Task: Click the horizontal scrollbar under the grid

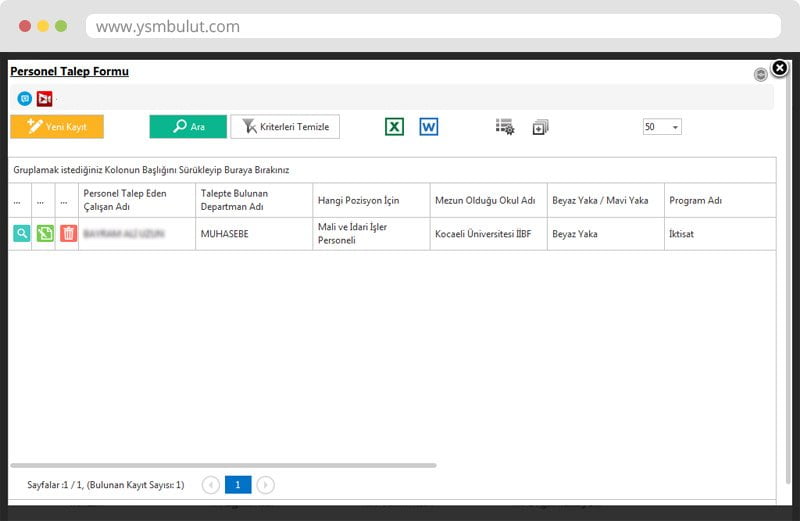Action: (223, 465)
